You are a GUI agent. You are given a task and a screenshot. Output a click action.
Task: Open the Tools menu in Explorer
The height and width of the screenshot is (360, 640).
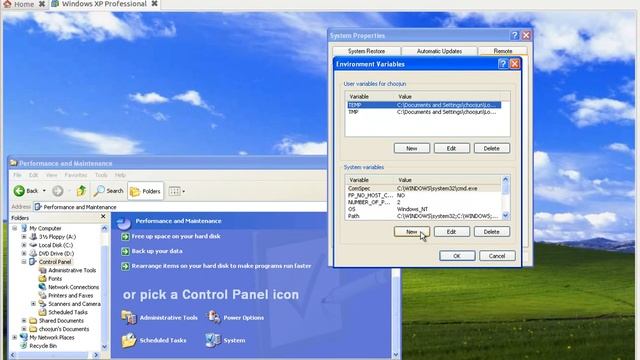pyautogui.click(x=101, y=175)
